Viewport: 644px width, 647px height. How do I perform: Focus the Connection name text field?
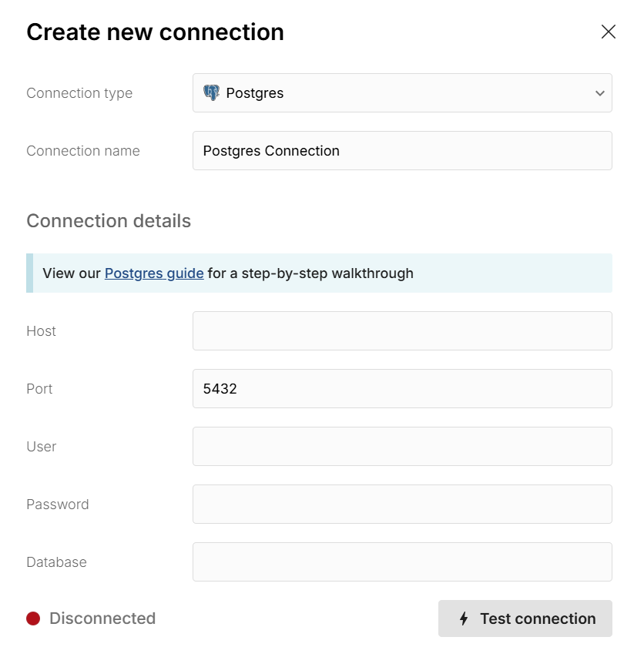click(401, 151)
